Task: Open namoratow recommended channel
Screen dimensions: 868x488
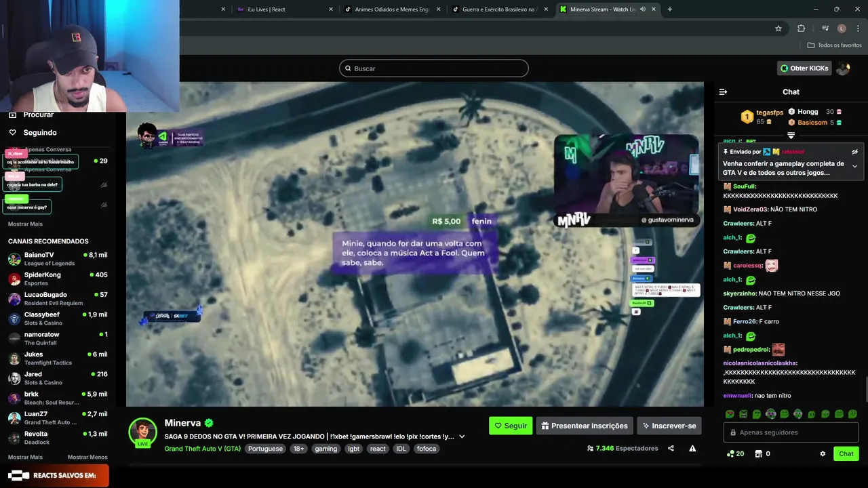Action: point(58,338)
